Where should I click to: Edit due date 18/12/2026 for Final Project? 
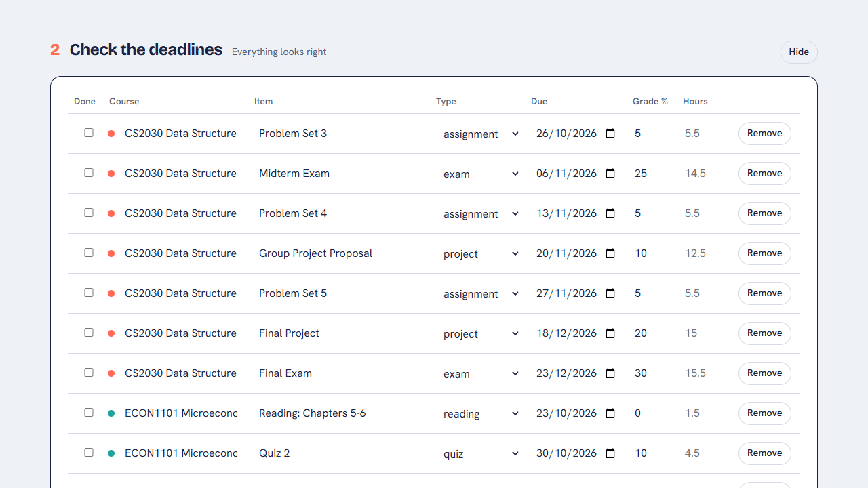point(575,333)
